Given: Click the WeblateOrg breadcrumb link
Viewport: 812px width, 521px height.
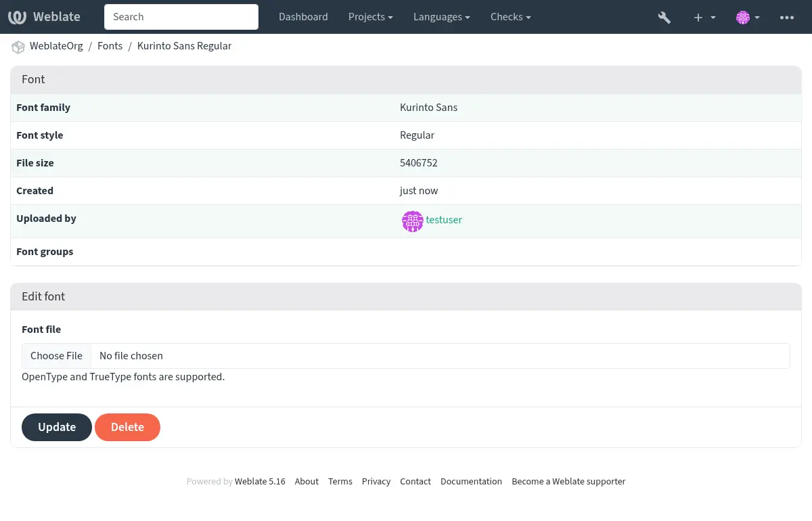Looking at the screenshot, I should (x=56, y=46).
